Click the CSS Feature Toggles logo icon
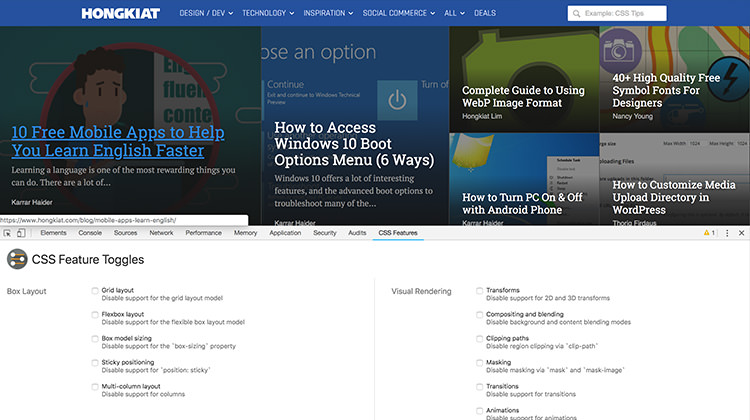Viewport: 750px width, 420px height. coord(17,260)
